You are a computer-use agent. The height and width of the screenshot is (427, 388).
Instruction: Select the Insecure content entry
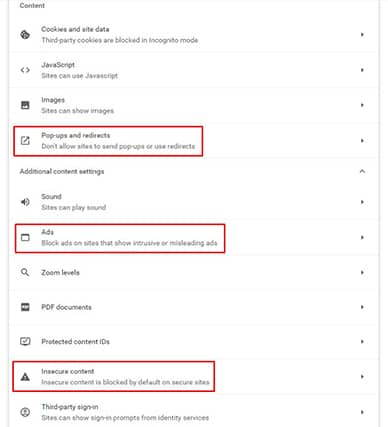(193, 377)
